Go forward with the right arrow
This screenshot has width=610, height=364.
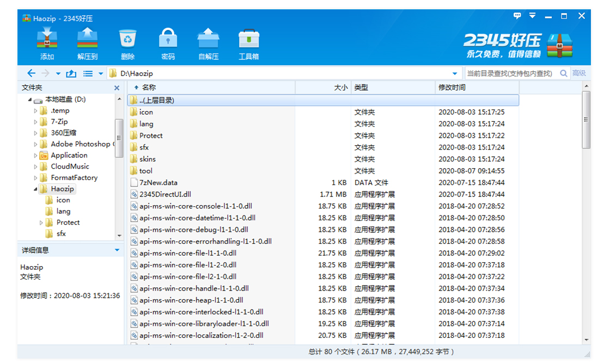coord(46,73)
